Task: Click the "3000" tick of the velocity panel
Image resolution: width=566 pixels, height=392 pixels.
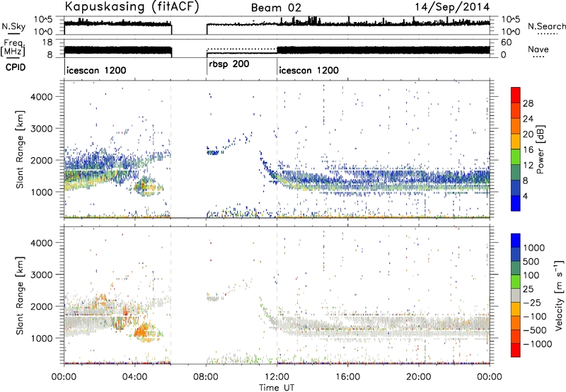Action: pos(41,275)
